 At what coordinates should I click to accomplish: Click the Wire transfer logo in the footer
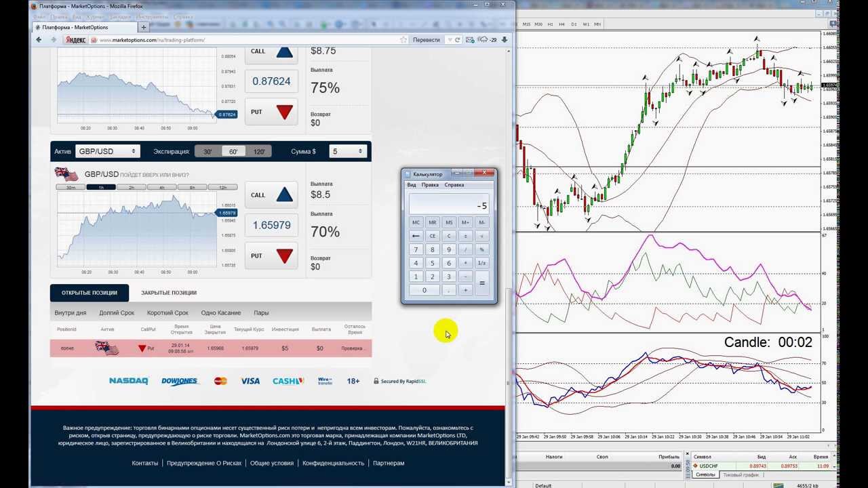pyautogui.click(x=325, y=381)
